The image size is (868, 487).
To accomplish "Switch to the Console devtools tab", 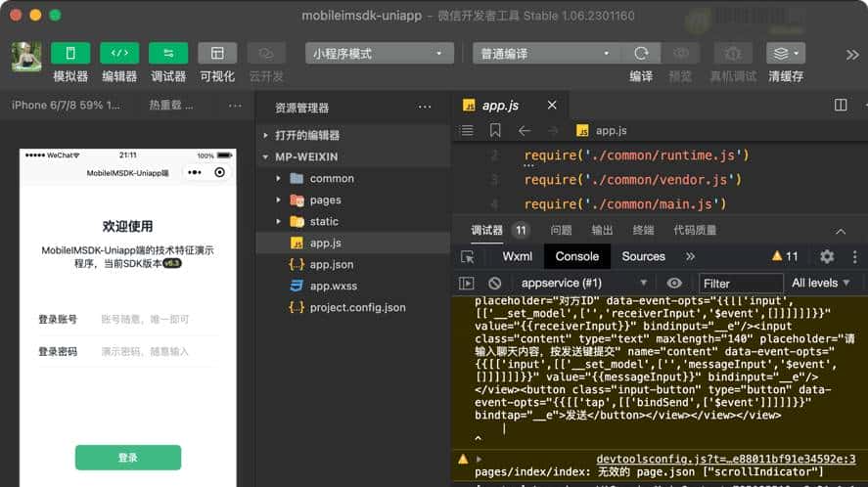I will (x=576, y=257).
